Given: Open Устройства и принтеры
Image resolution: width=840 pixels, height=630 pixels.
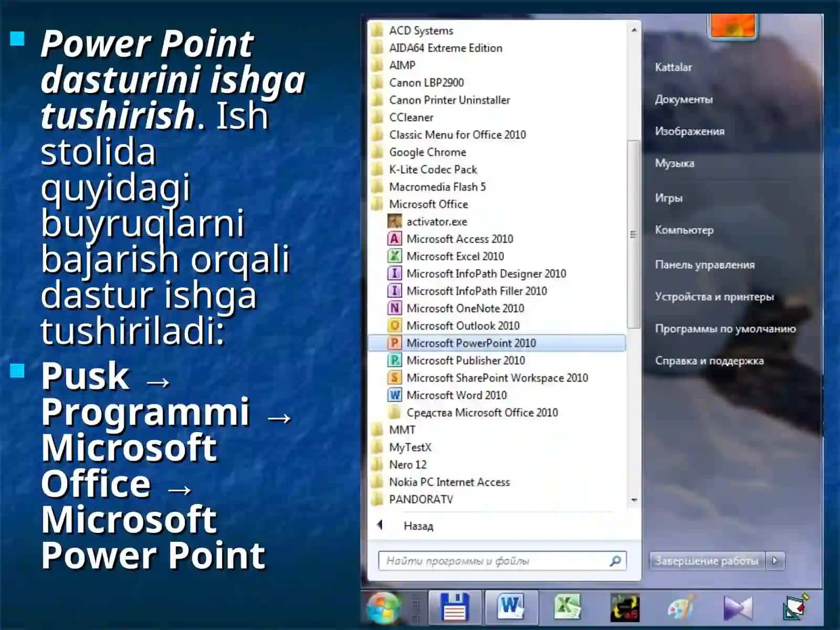Looking at the screenshot, I should click(714, 297).
